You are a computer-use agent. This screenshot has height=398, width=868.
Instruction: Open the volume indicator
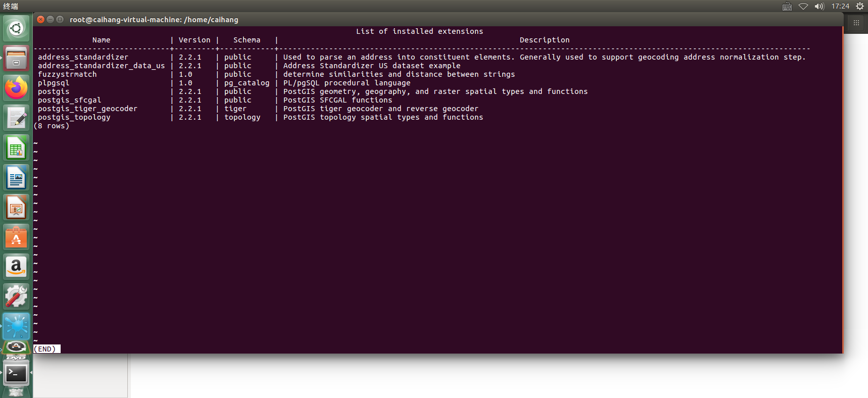(x=819, y=7)
